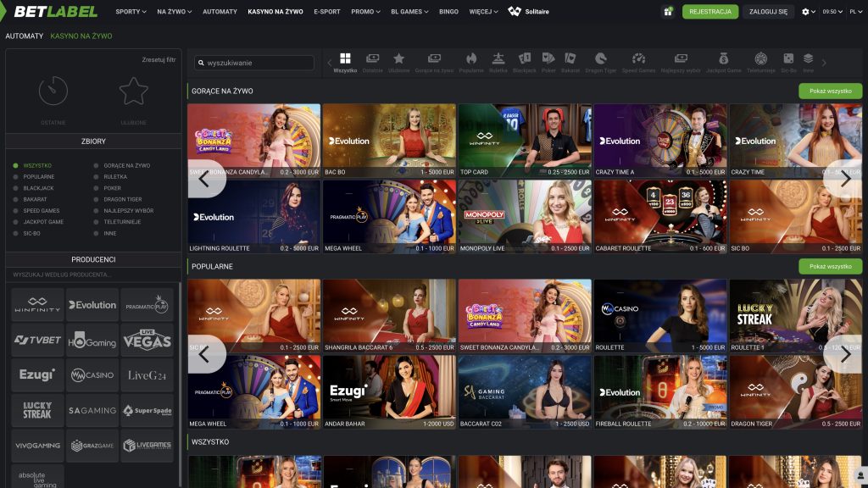Open the Speed Games category icon
Viewport: 868px width, 488px height.
638,58
